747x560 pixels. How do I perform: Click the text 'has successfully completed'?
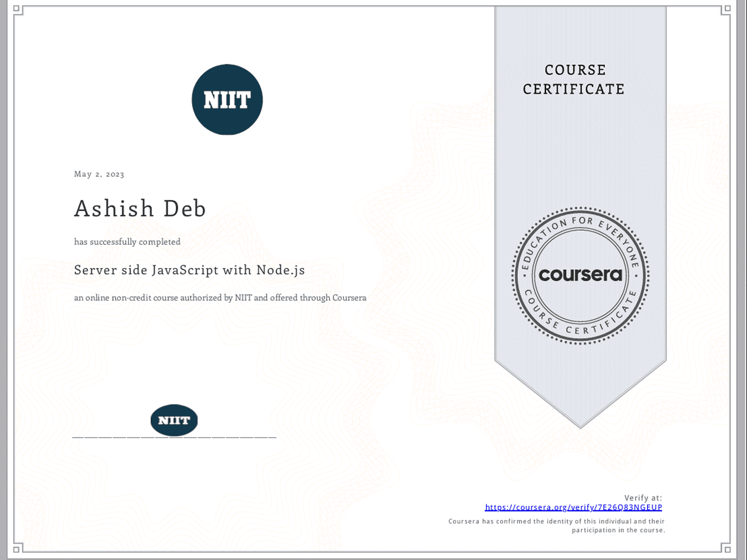[x=127, y=242]
